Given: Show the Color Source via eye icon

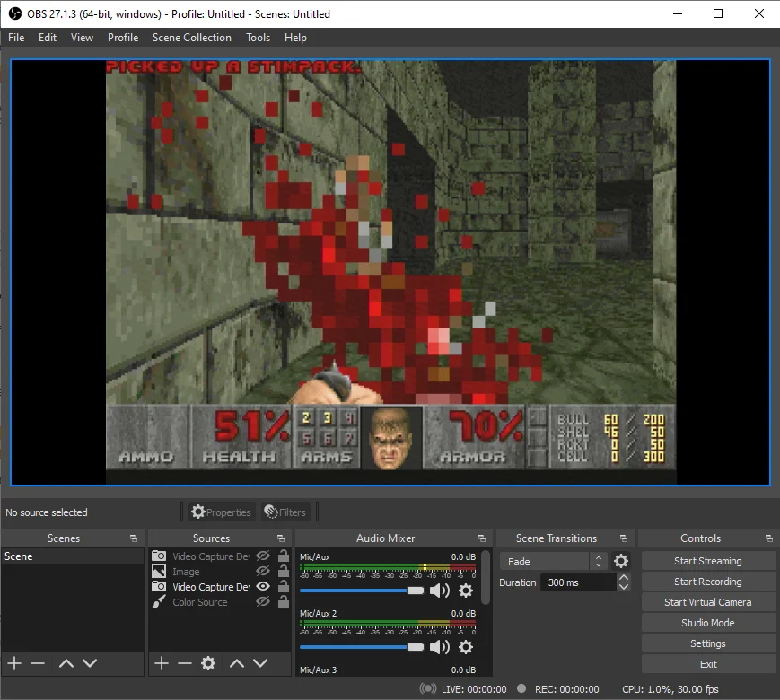Looking at the screenshot, I should pos(263,602).
